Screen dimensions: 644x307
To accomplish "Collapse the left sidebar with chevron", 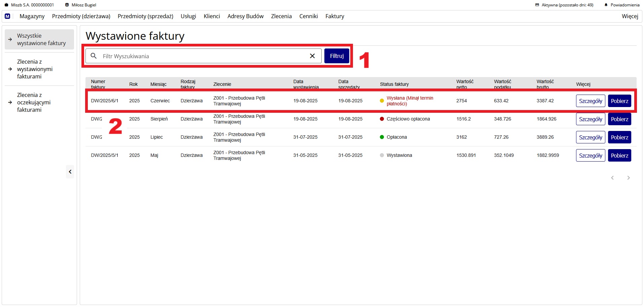I will [70, 172].
